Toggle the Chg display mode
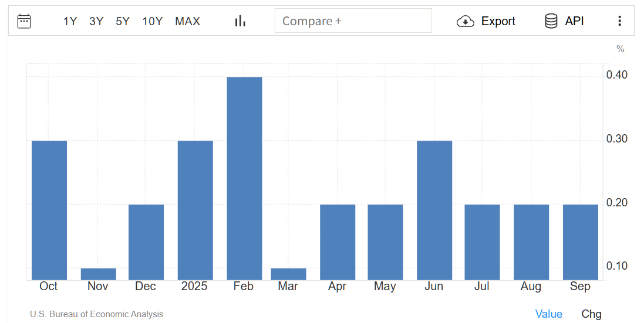 pyautogui.click(x=591, y=314)
